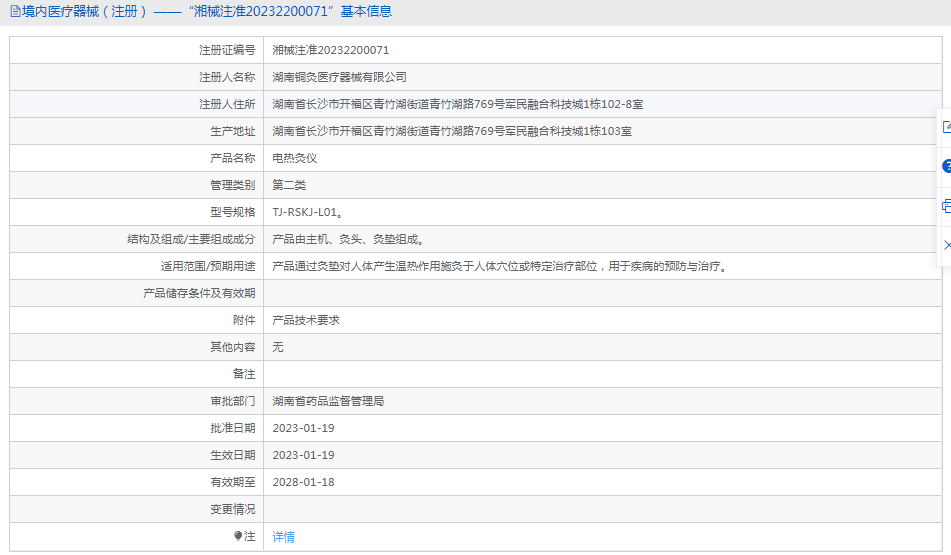Click production address ending 1栋103室
Screen dimensions: 951x555
(452, 131)
